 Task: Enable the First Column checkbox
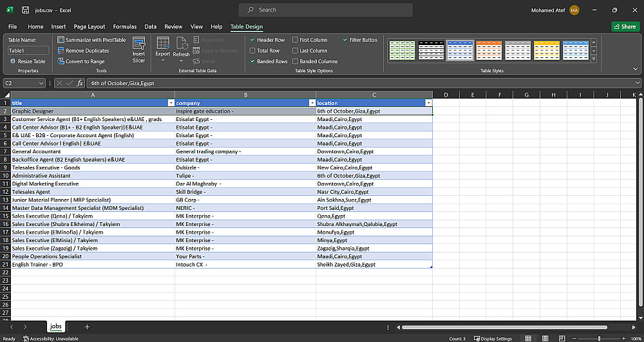tap(295, 40)
